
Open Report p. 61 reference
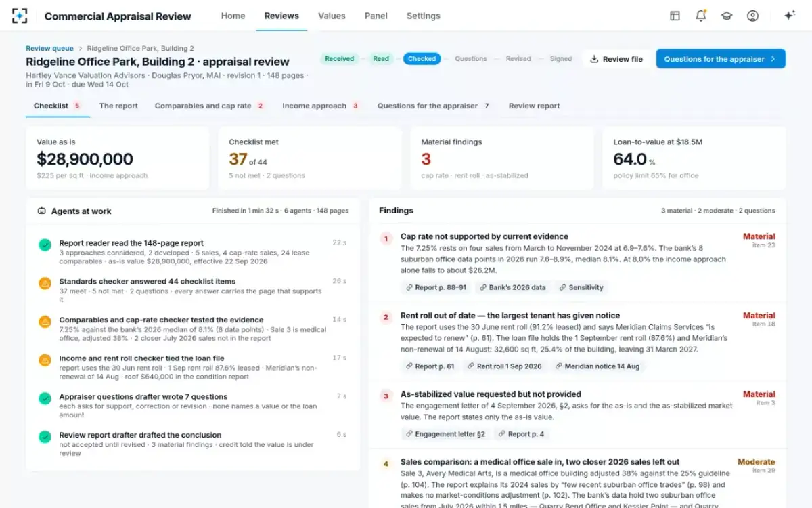[x=430, y=366]
